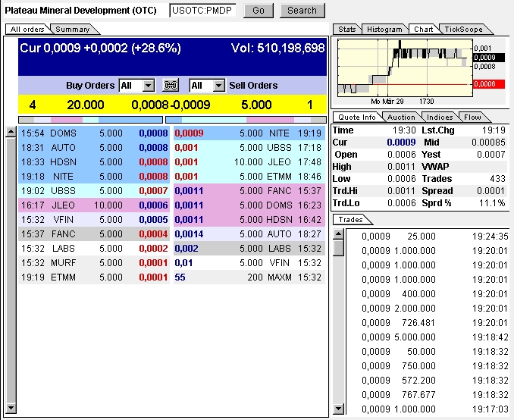The image size is (514, 420).
Task: Open the Sell Orders filter dropdown
Action: tap(218, 86)
